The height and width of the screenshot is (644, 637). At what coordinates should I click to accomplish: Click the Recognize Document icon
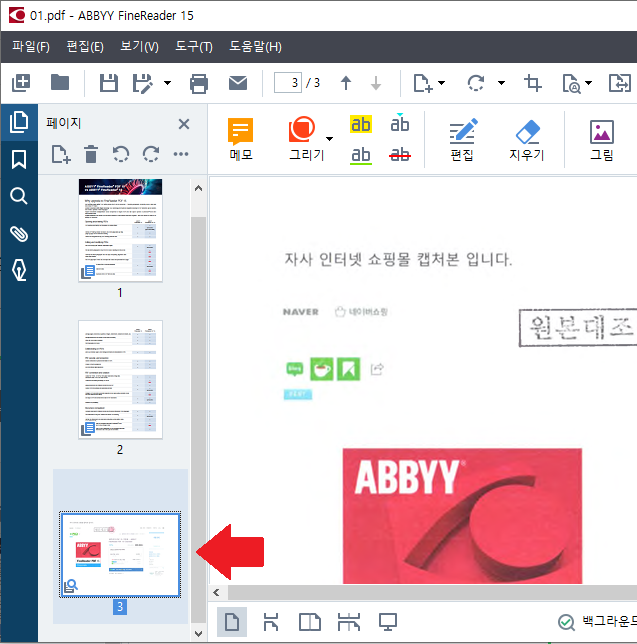[x=572, y=84]
